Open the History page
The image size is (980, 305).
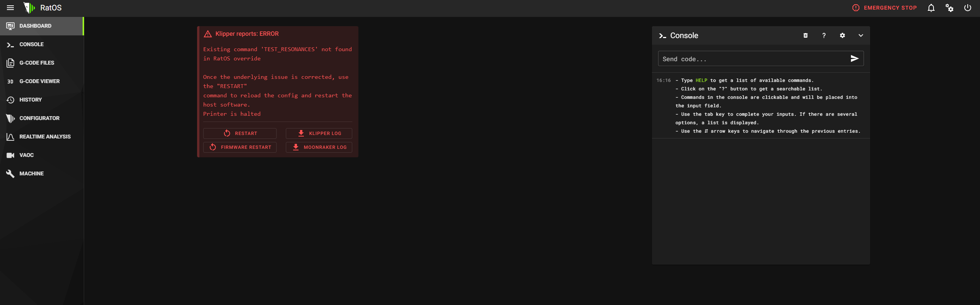coord(42,100)
